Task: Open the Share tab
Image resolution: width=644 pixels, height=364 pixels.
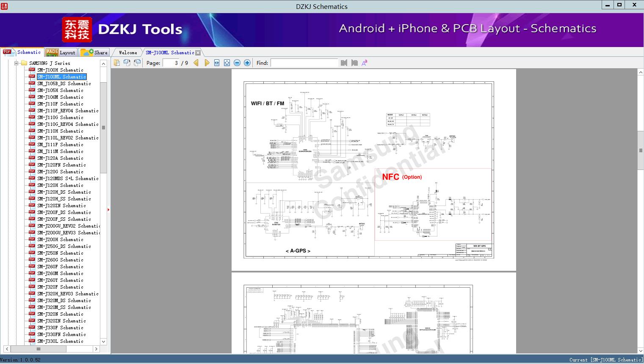Action: click(x=94, y=53)
